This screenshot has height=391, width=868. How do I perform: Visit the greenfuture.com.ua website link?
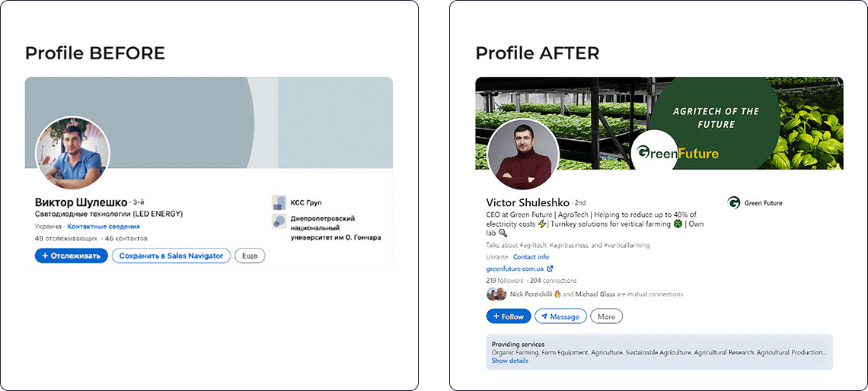[x=515, y=269]
